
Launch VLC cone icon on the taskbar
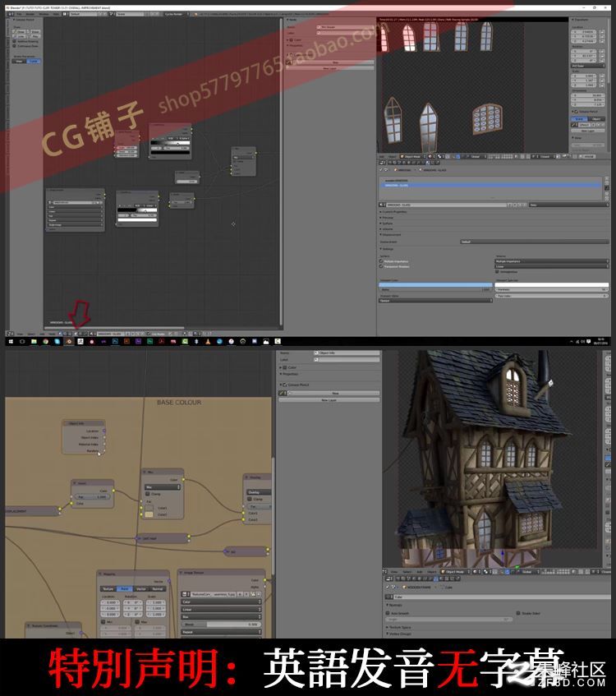pos(208,341)
